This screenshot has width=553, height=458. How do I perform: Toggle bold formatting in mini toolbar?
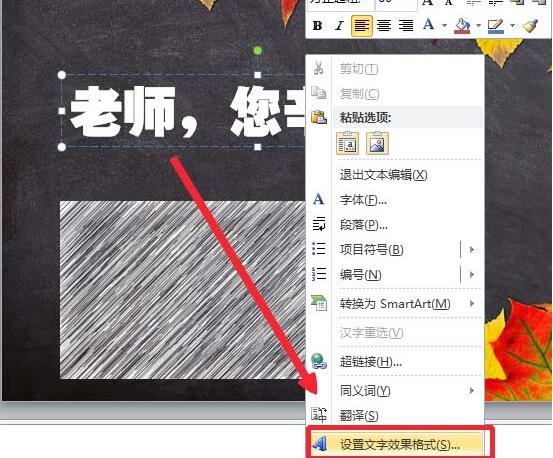click(x=317, y=25)
